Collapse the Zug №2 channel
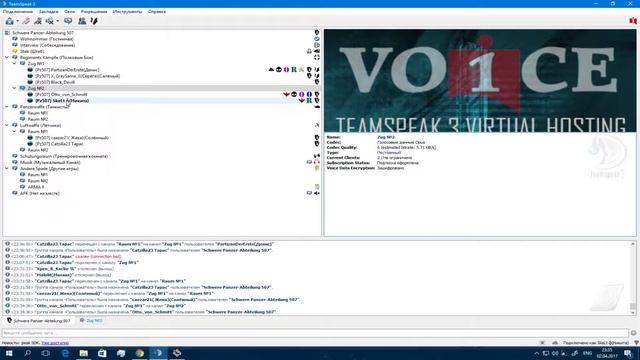 point(15,88)
